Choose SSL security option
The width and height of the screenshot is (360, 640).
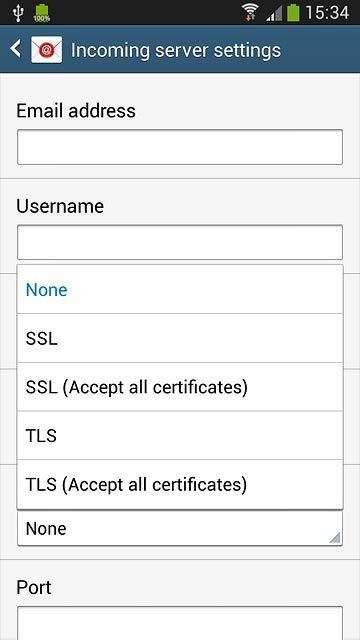[x=180, y=338]
